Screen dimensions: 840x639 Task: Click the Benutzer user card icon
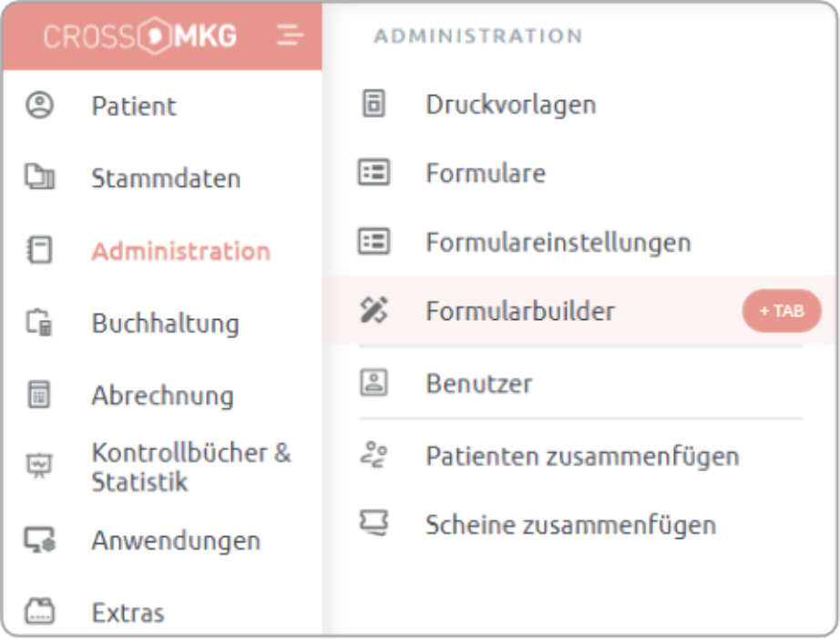pyautogui.click(x=374, y=382)
